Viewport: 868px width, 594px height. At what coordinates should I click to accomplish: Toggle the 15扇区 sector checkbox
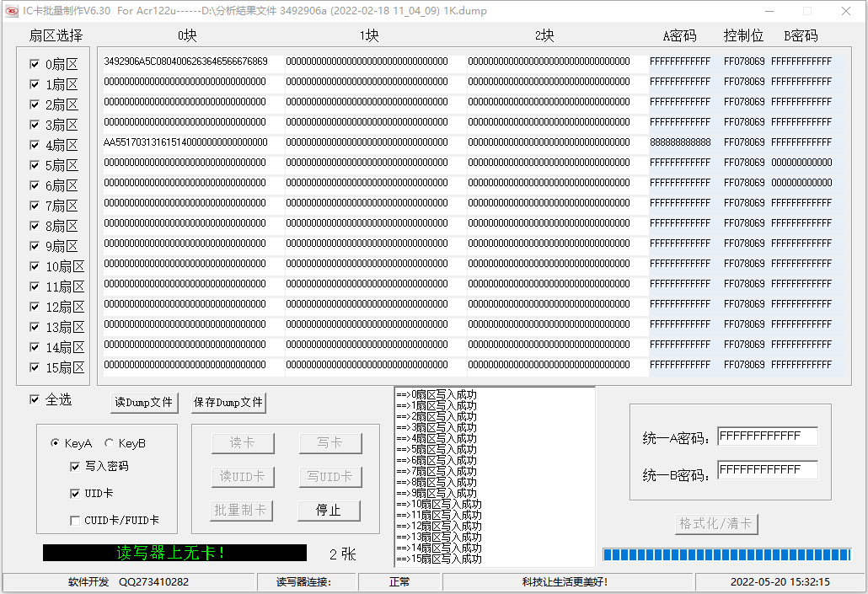click(35, 367)
